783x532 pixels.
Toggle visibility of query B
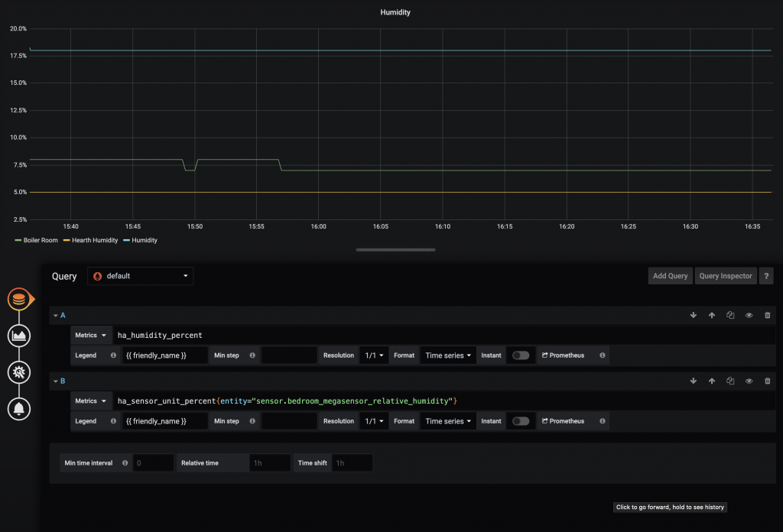click(749, 381)
